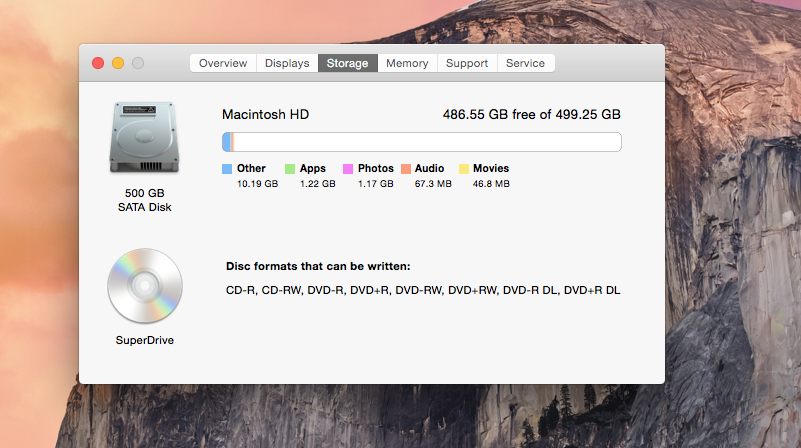Image resolution: width=801 pixels, height=448 pixels.
Task: Click the 46.8 MB value
Action: [x=491, y=184]
